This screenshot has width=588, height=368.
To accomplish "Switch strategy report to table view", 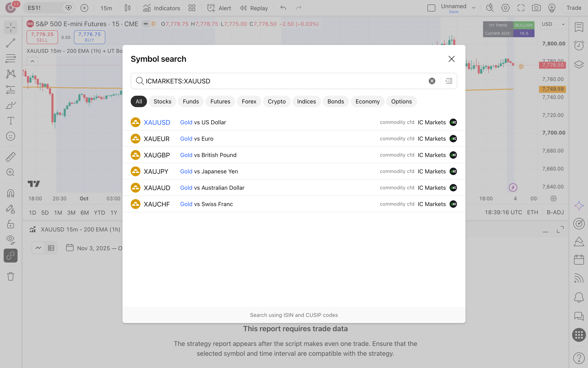I will pyautogui.click(x=51, y=248).
